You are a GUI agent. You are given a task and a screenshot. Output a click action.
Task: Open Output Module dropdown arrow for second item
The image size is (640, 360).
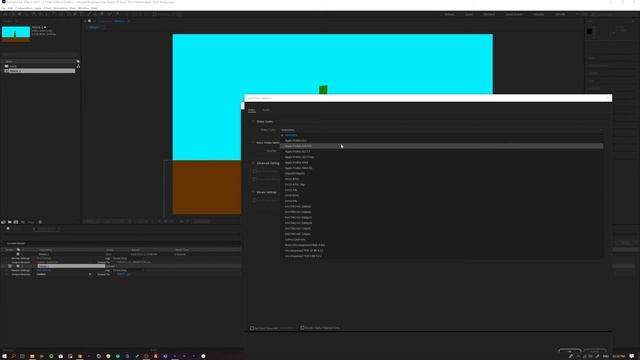click(x=90, y=274)
